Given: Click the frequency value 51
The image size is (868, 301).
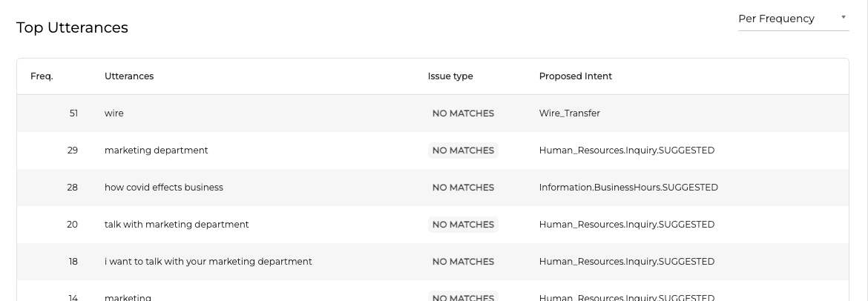Looking at the screenshot, I should (x=73, y=113).
